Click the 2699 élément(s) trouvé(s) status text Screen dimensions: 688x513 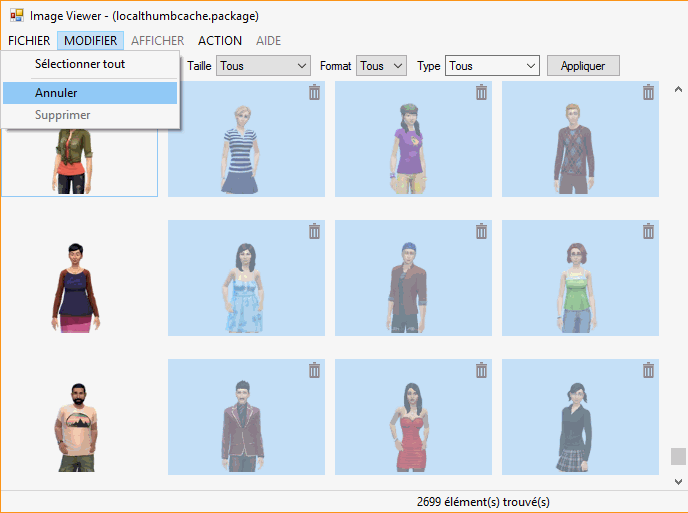click(483, 502)
